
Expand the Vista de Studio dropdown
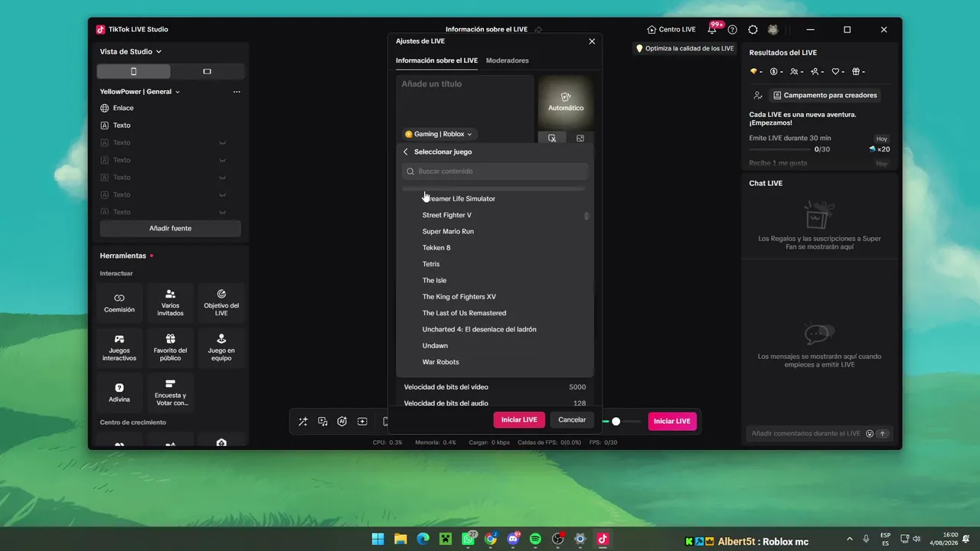coord(131,51)
